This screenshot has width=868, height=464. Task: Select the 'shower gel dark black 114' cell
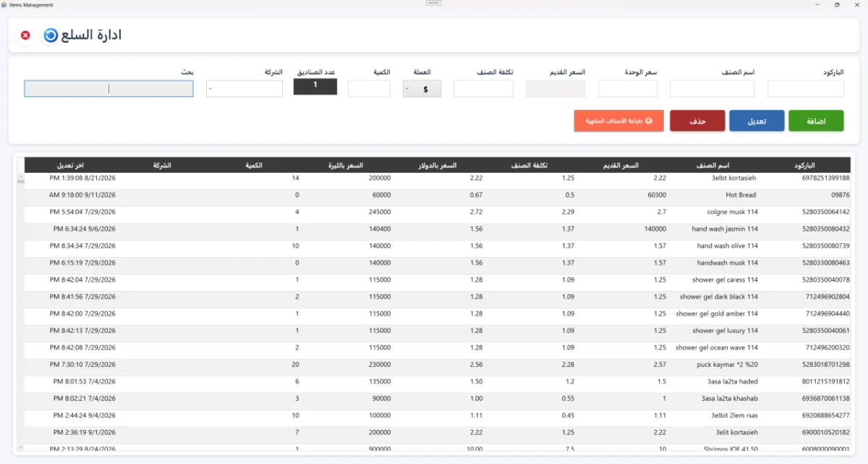[x=719, y=297]
